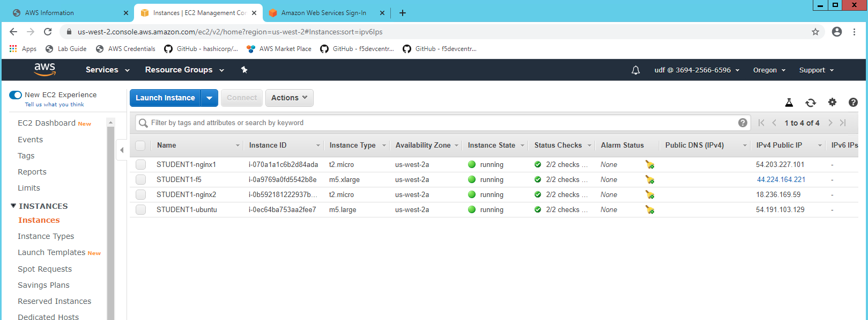The image size is (868, 320).
Task: Check the select-all instances checkbox
Action: [x=140, y=146]
